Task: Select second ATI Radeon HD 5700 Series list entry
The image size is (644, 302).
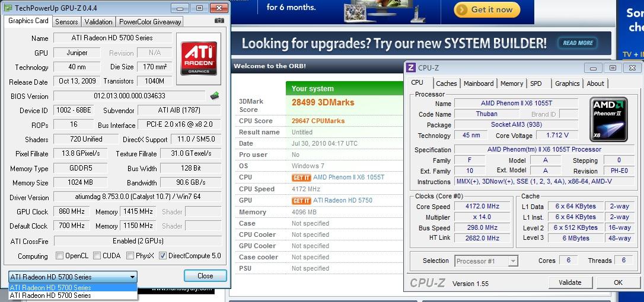Action: click(x=73, y=295)
